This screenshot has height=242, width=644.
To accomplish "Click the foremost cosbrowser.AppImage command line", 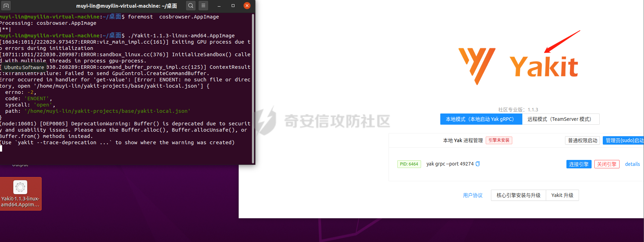I will [x=109, y=17].
